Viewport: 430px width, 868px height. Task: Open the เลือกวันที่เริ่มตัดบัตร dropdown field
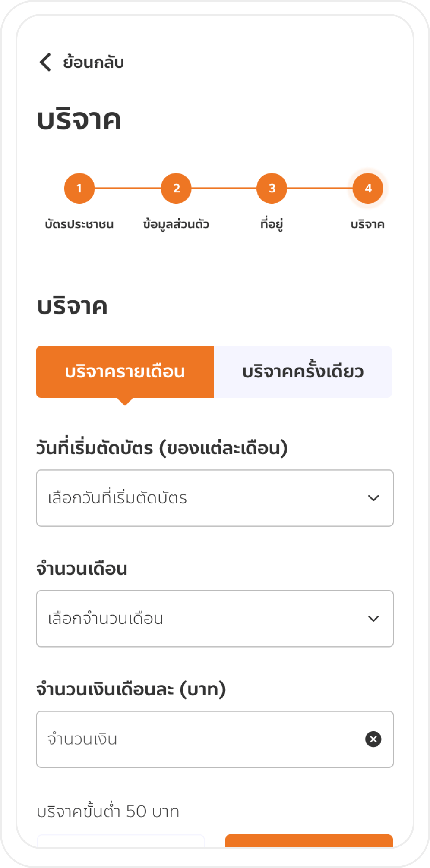click(199, 498)
